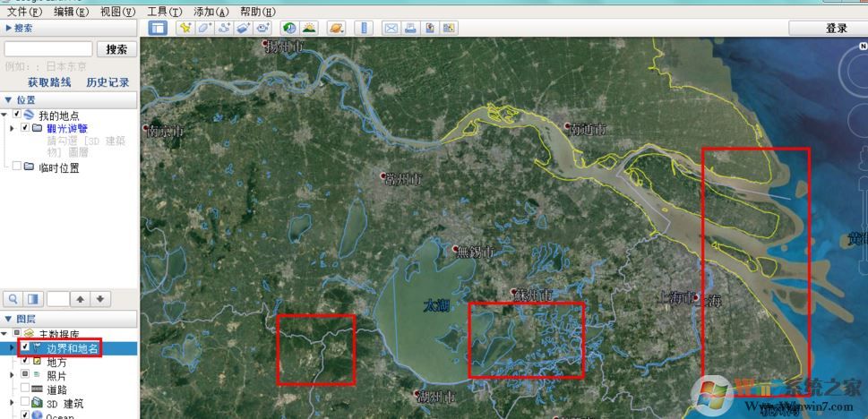Click the Add Placemark pushpin tool

185,28
